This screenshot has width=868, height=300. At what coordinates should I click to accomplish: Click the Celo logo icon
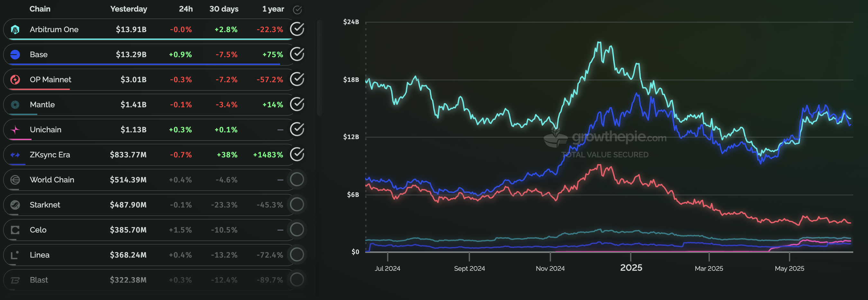(15, 230)
